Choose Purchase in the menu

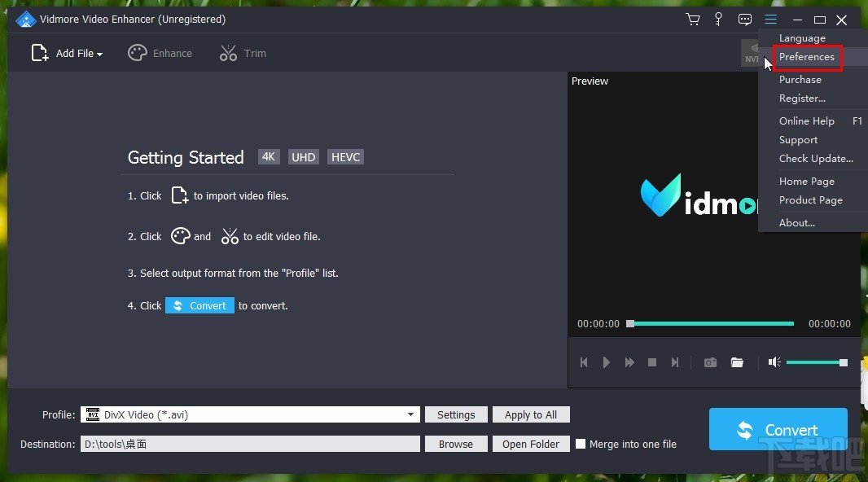click(800, 80)
